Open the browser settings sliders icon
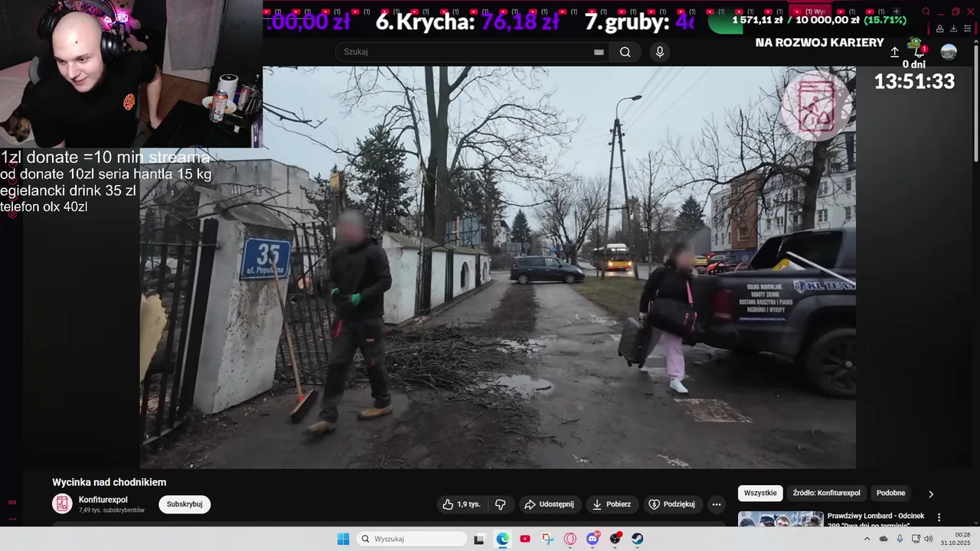980x551 pixels. tap(967, 29)
